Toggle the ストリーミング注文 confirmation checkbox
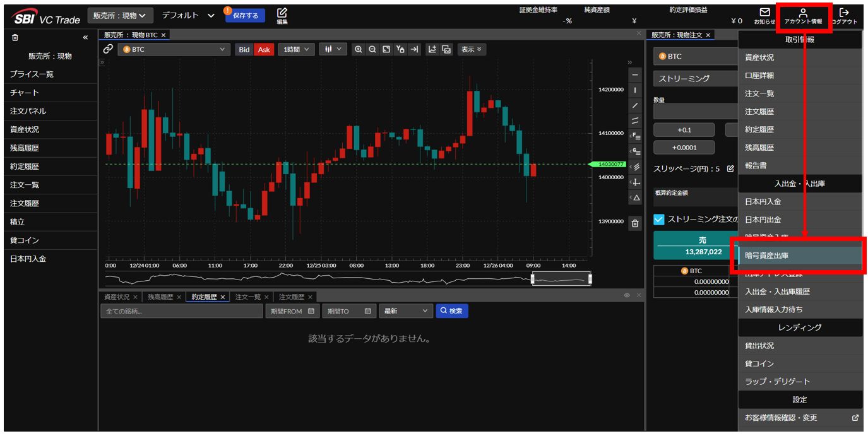The height and width of the screenshot is (436, 868). click(659, 220)
